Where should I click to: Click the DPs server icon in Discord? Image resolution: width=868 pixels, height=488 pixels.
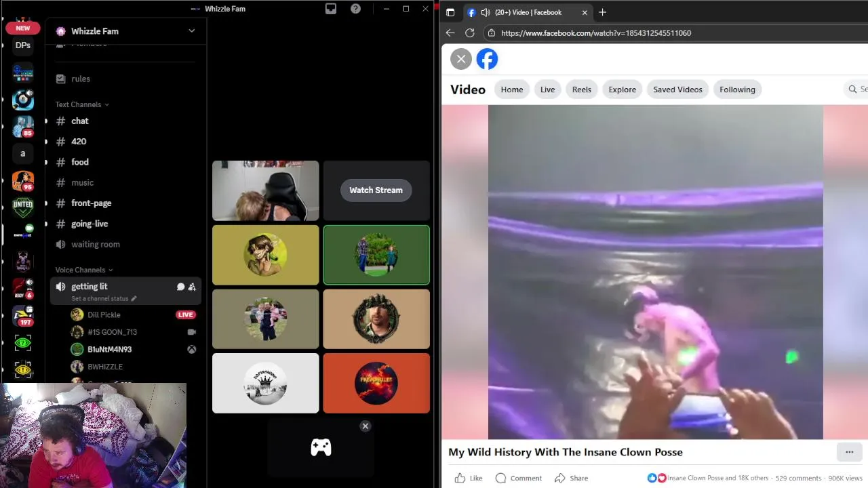point(23,45)
